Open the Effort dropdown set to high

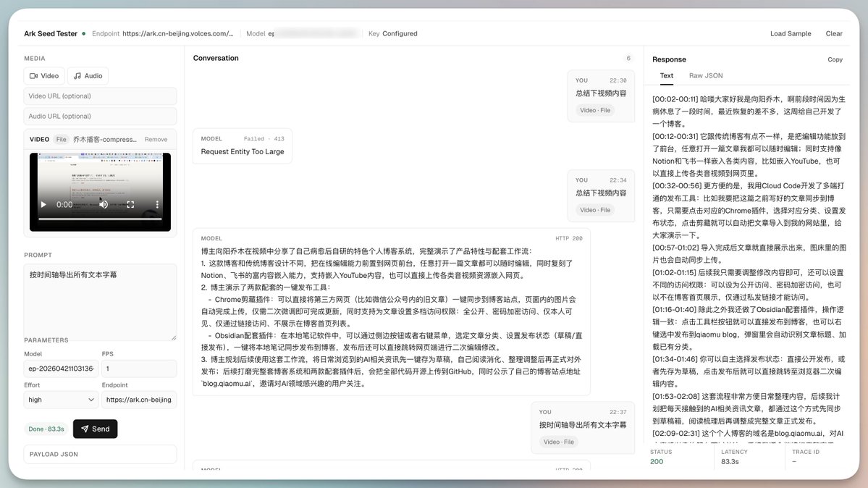click(x=61, y=400)
